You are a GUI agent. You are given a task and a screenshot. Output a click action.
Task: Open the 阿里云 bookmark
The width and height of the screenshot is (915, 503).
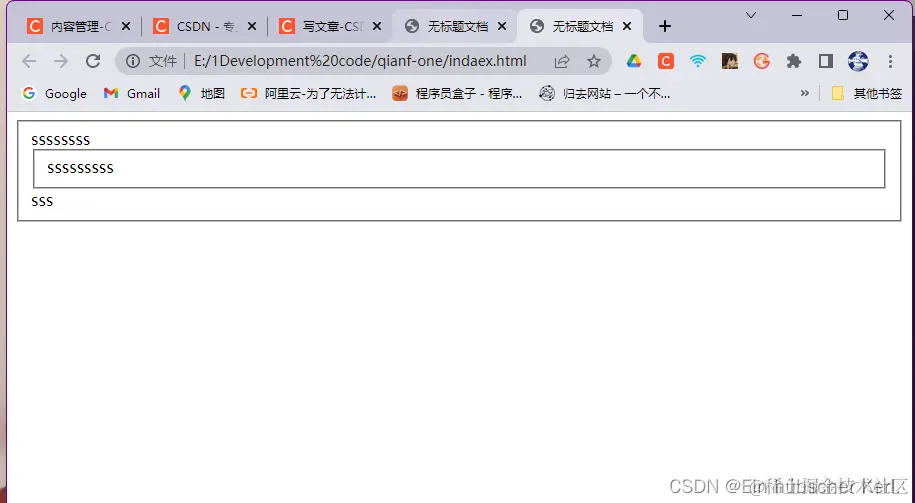(x=309, y=93)
